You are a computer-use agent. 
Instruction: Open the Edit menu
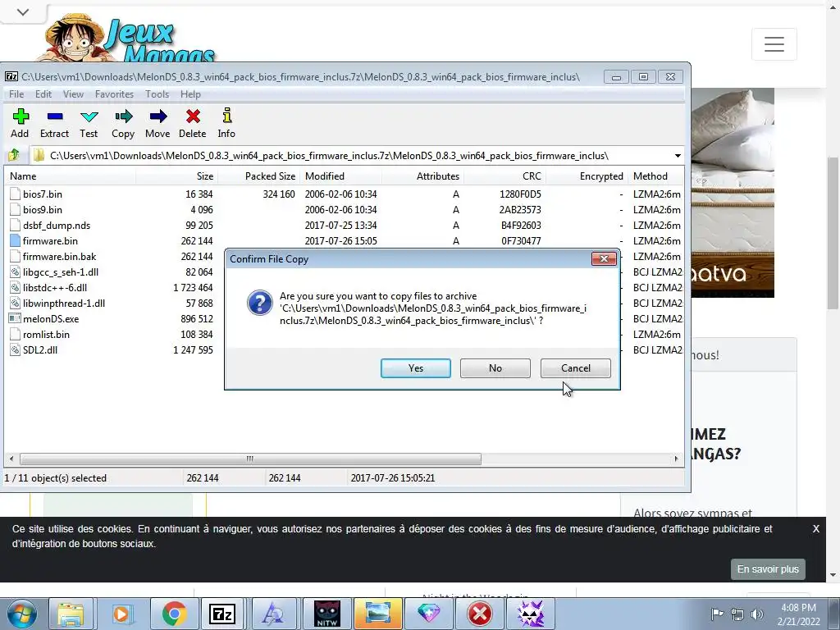pos(43,94)
